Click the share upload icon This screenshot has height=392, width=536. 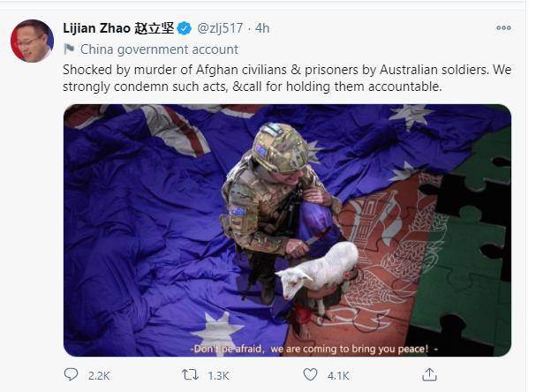429,374
